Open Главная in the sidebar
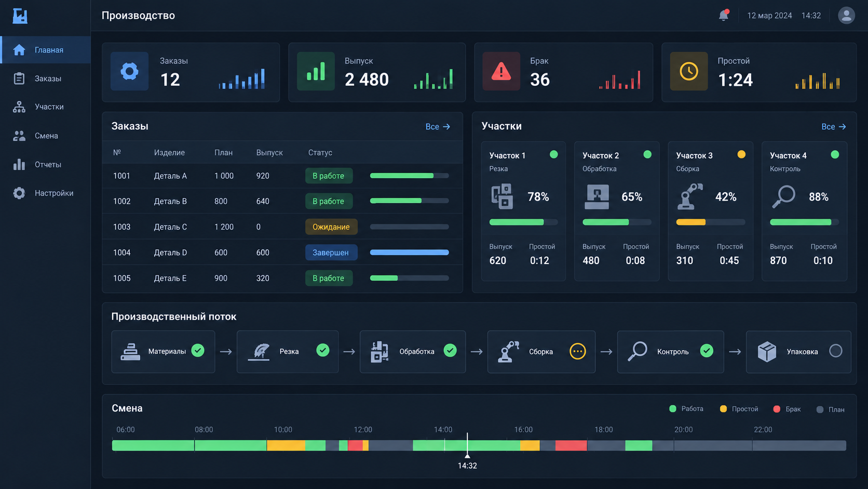The height and width of the screenshot is (489, 868). pos(46,50)
